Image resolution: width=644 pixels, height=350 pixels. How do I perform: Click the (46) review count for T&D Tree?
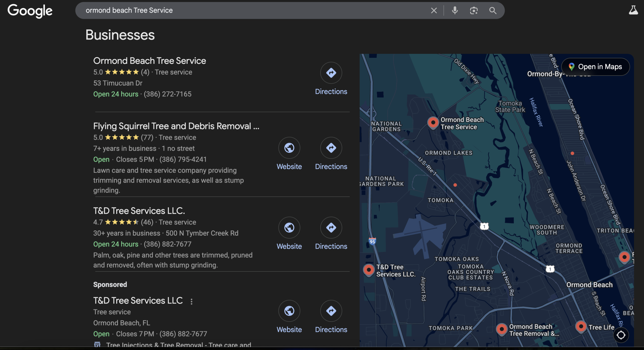(147, 222)
